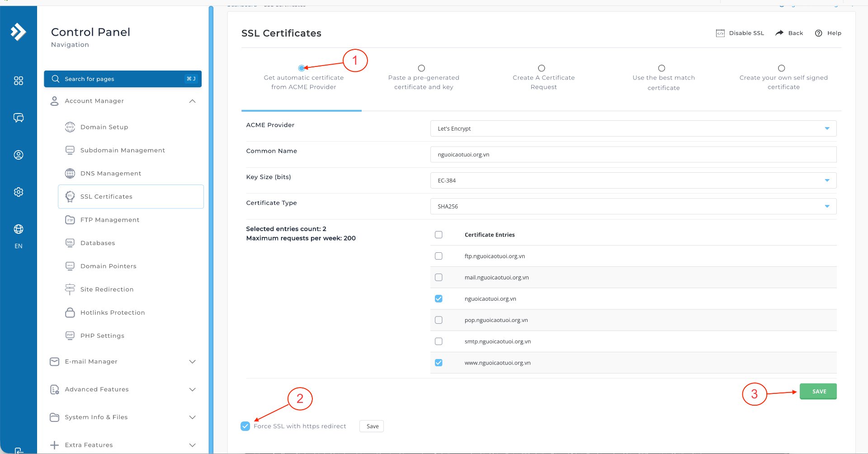Screen dimensions: 868x454
Task: Check smtp.nguoicaotuoi.org.vn entry
Action: click(439, 341)
